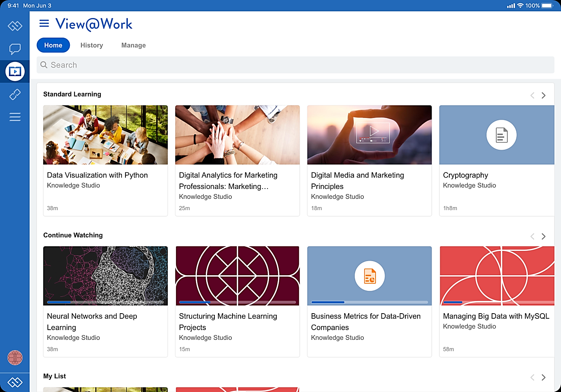Open the user avatar in sidebar
Viewport: 561px width, 392px height.
(15, 358)
